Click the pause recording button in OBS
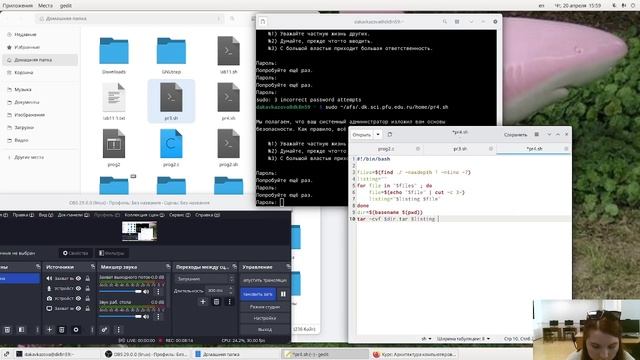Screen dimensions: 640x360 283,294
